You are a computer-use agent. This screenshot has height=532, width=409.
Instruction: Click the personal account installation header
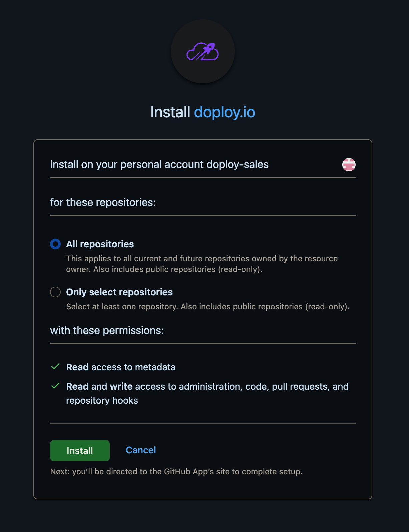click(159, 164)
